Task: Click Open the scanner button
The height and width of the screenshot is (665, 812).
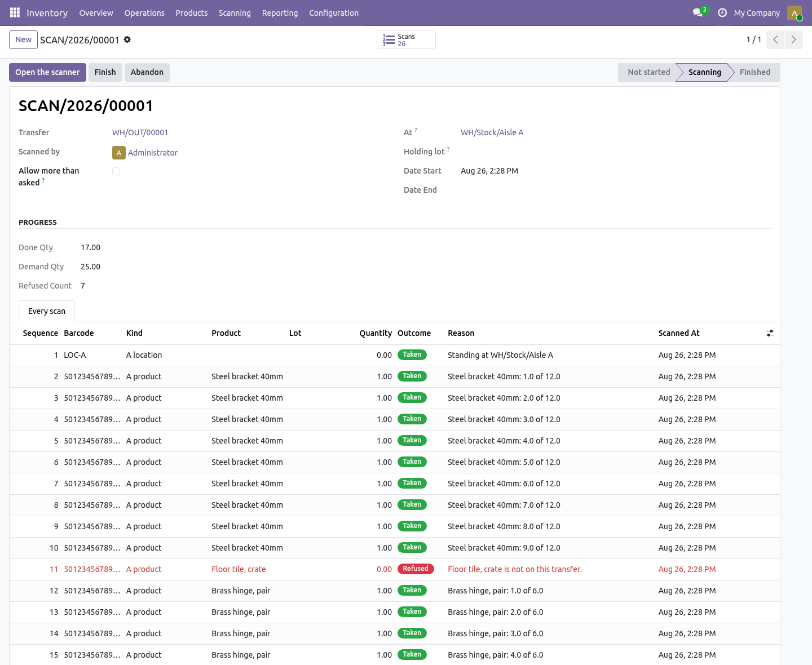Action: (x=47, y=72)
